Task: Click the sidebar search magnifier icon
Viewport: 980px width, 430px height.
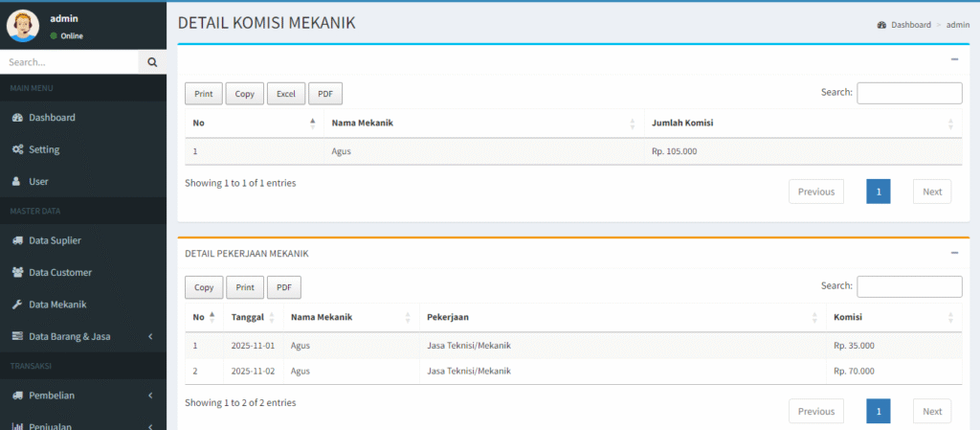Action: coord(152,62)
